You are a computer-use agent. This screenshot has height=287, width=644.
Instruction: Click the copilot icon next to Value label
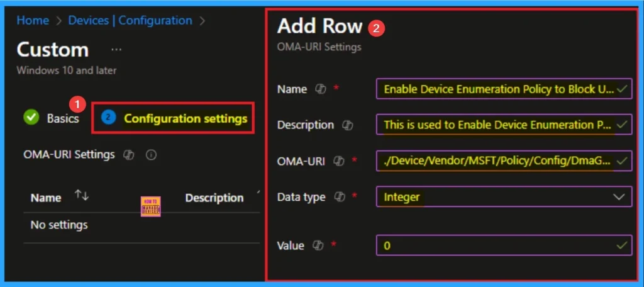tap(318, 245)
